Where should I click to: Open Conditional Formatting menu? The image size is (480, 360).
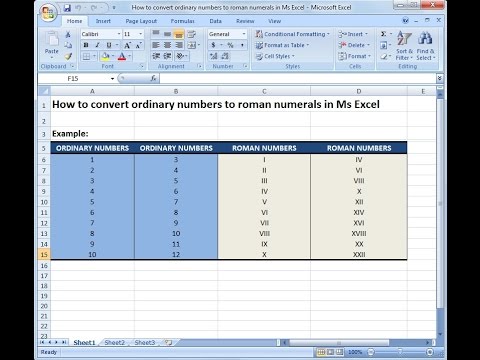292,34
